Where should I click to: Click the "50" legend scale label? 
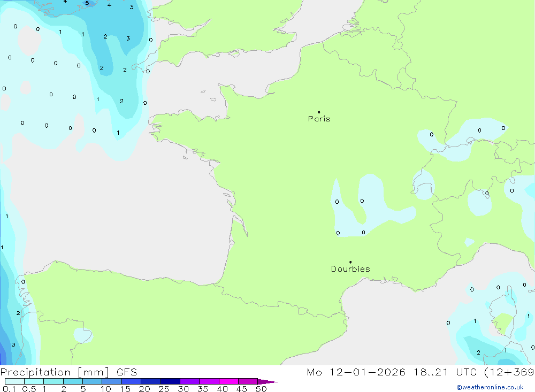point(261,389)
